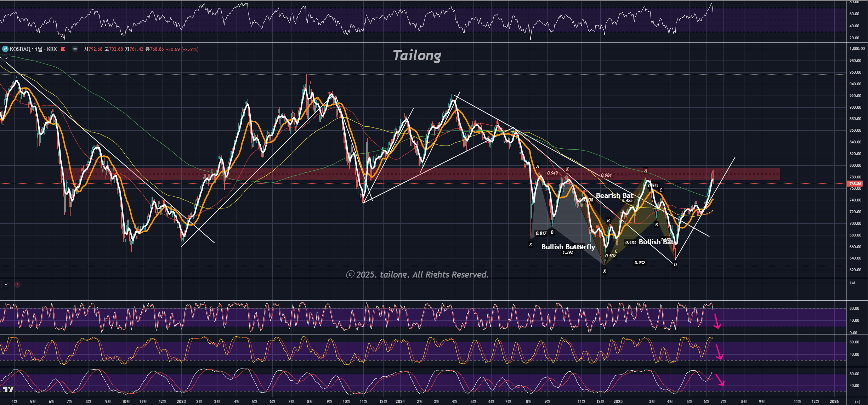This screenshot has width=868, height=405.
Task: Click the Tailong watermark text
Action: (x=417, y=56)
